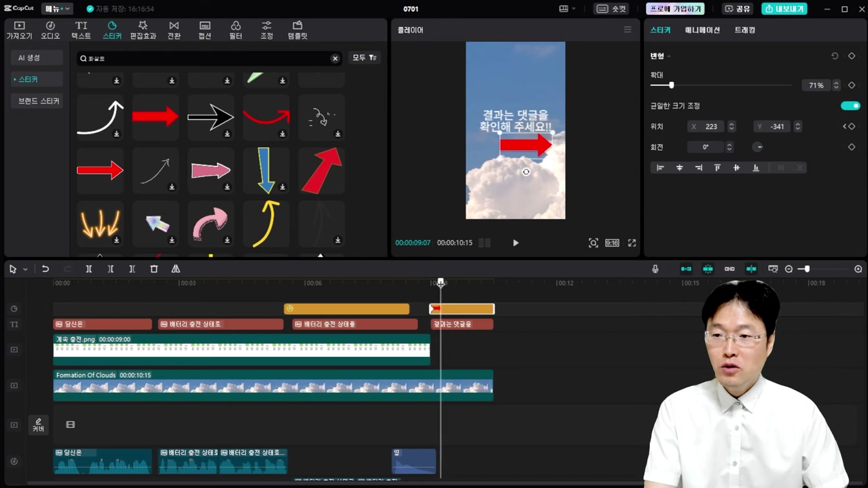The image size is (868, 488).
Task: Enter fullscreen preview
Action: pos(632,243)
